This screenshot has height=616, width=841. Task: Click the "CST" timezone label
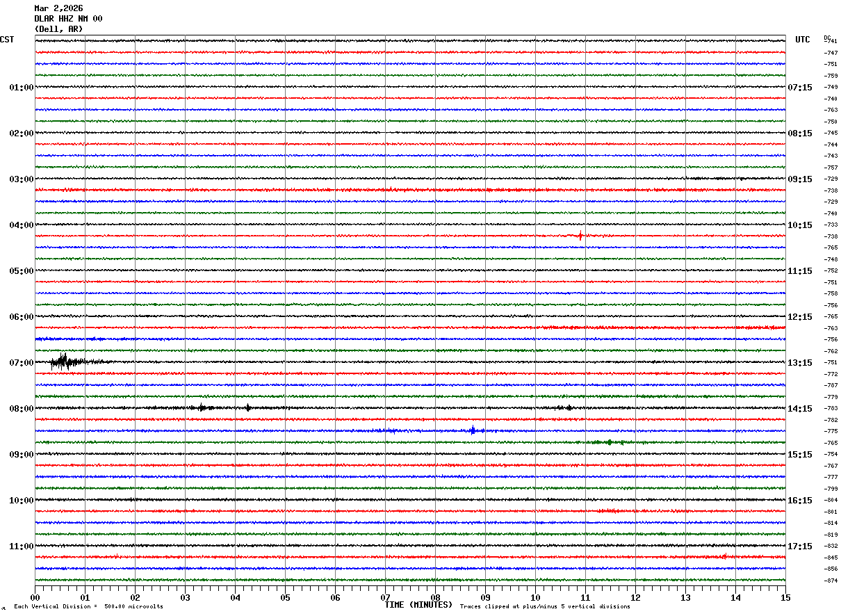coord(7,40)
